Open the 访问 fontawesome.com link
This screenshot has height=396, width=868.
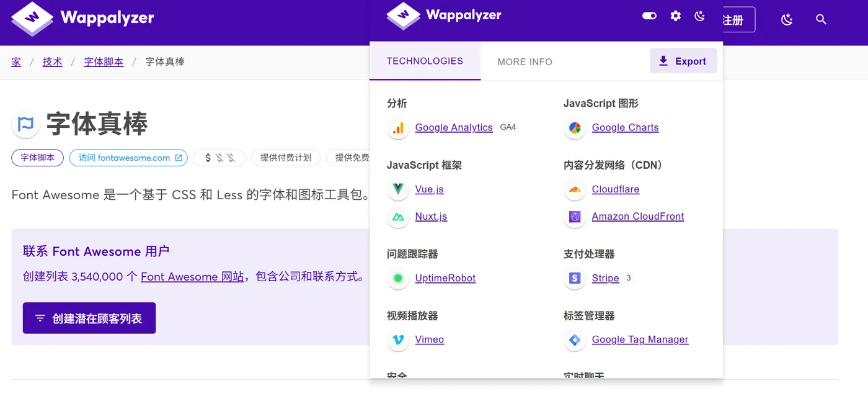[128, 158]
